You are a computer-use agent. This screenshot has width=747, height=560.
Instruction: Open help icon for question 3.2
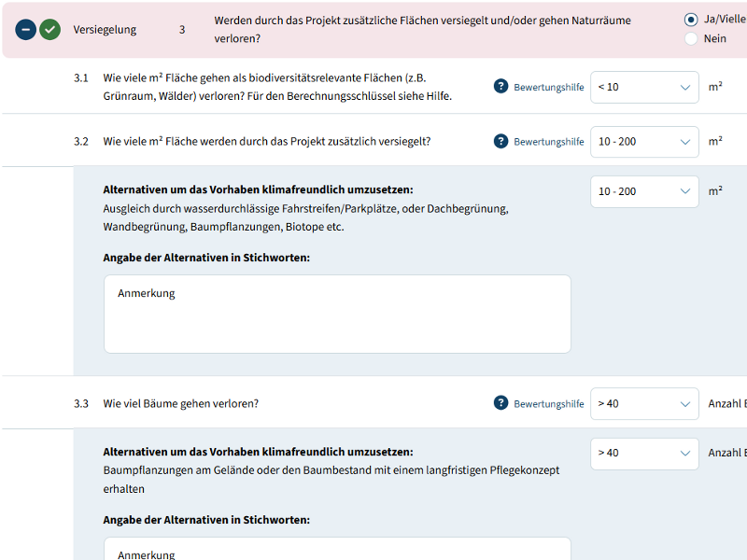click(x=500, y=141)
